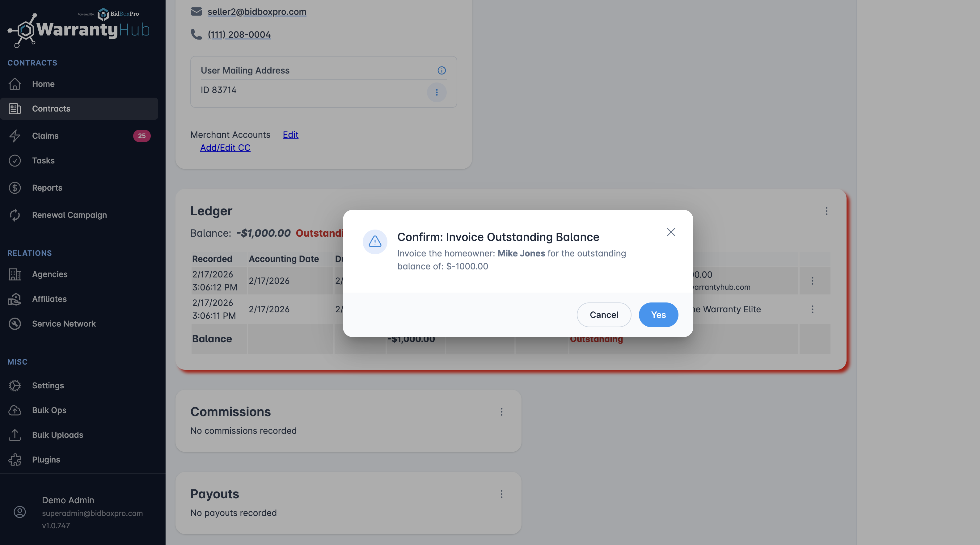Close the invoice confirmation dialog with X
The height and width of the screenshot is (545, 980).
(671, 232)
